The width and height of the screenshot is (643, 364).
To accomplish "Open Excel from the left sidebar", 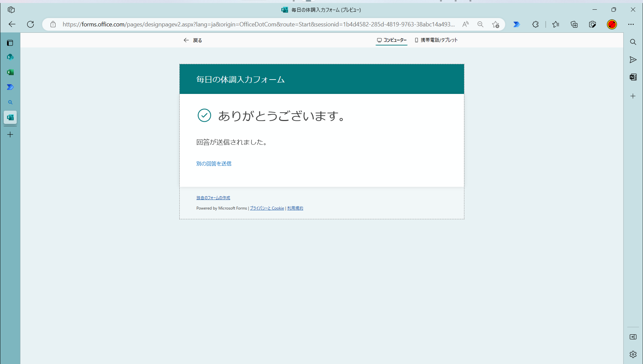I will tap(10, 72).
